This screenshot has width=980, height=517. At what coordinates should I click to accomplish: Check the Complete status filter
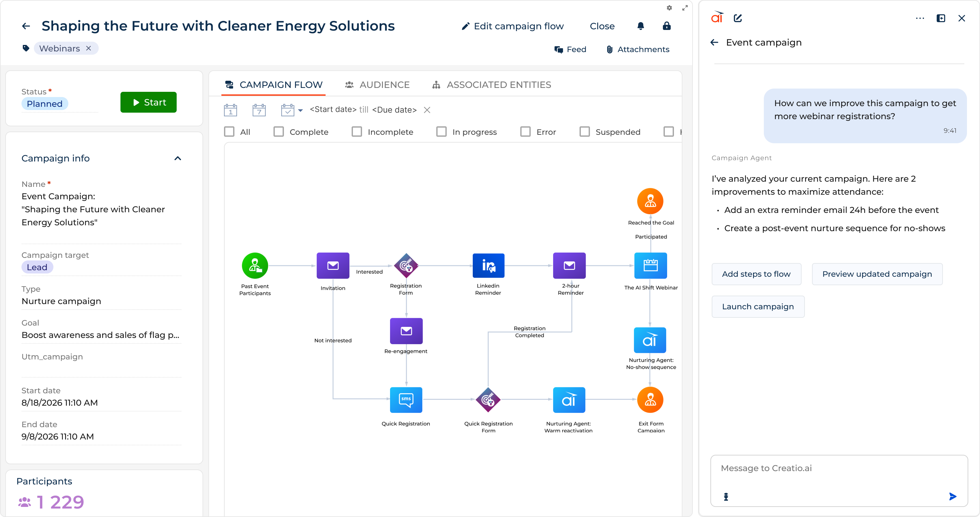(278, 132)
